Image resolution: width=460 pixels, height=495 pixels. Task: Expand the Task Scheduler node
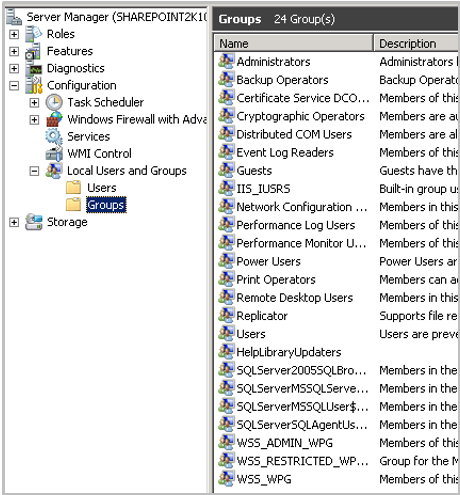click(34, 103)
